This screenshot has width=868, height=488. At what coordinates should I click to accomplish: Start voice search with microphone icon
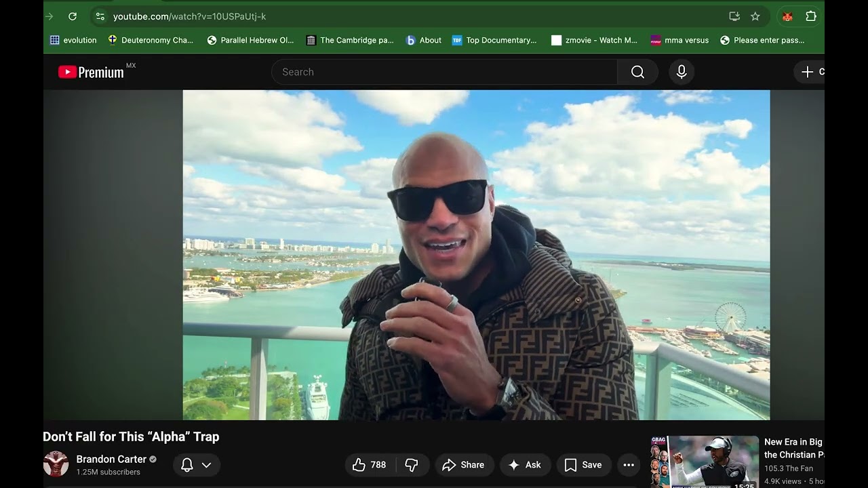coord(682,72)
